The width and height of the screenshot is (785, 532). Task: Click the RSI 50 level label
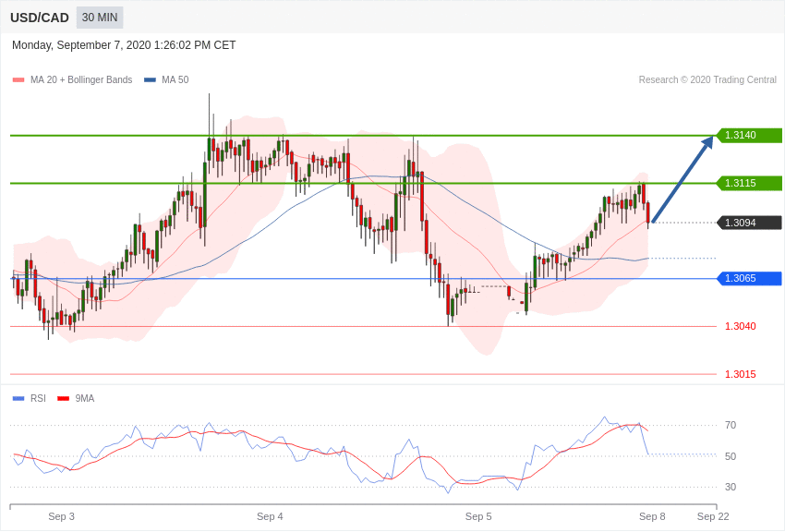tap(731, 456)
